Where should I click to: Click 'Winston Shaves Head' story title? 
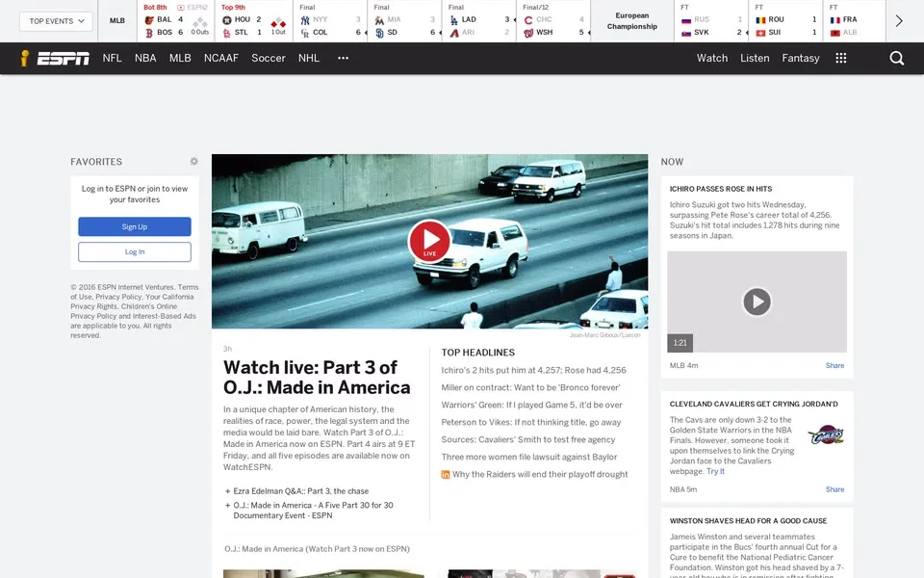click(x=748, y=521)
